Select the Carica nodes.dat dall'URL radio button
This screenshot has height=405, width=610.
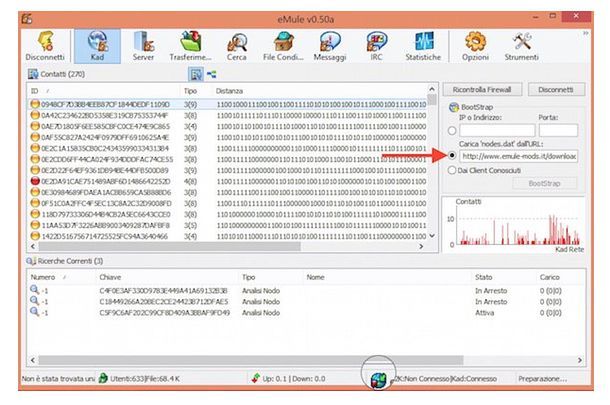coord(452,155)
